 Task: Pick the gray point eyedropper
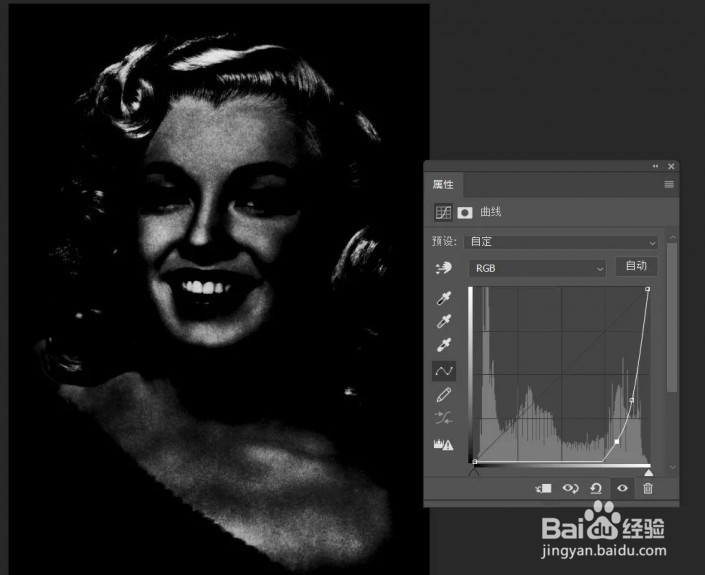[444, 321]
